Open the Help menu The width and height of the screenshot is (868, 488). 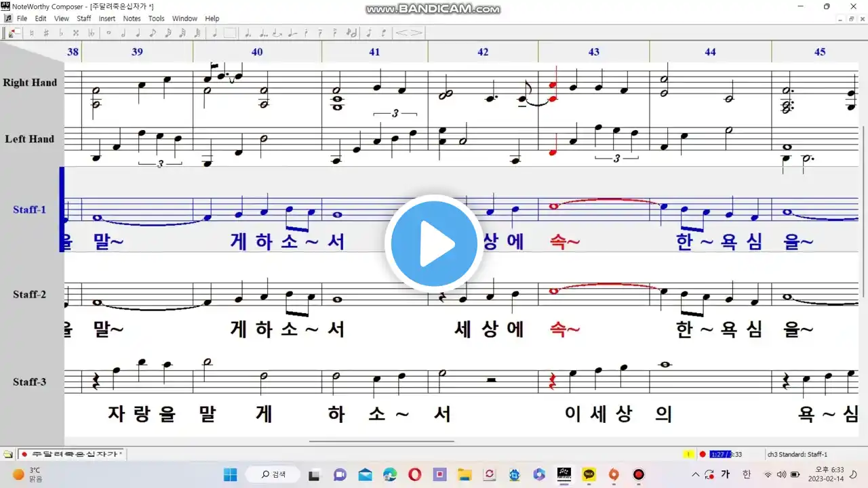[x=212, y=18]
